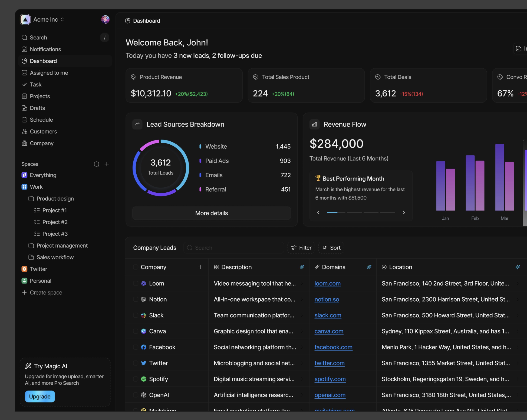Click first carousel progress indicator segment
The height and width of the screenshot is (420, 527).
(x=336, y=213)
